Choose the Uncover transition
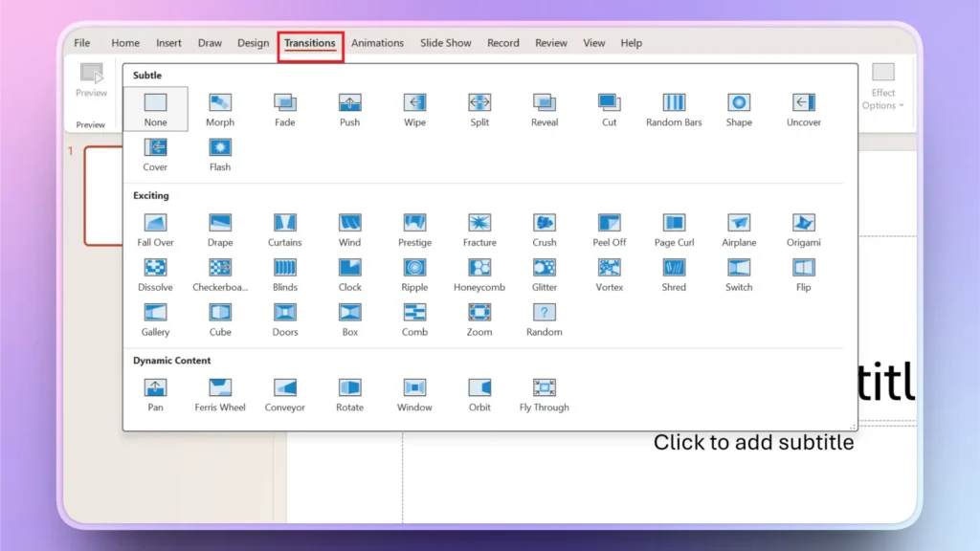 (x=804, y=109)
